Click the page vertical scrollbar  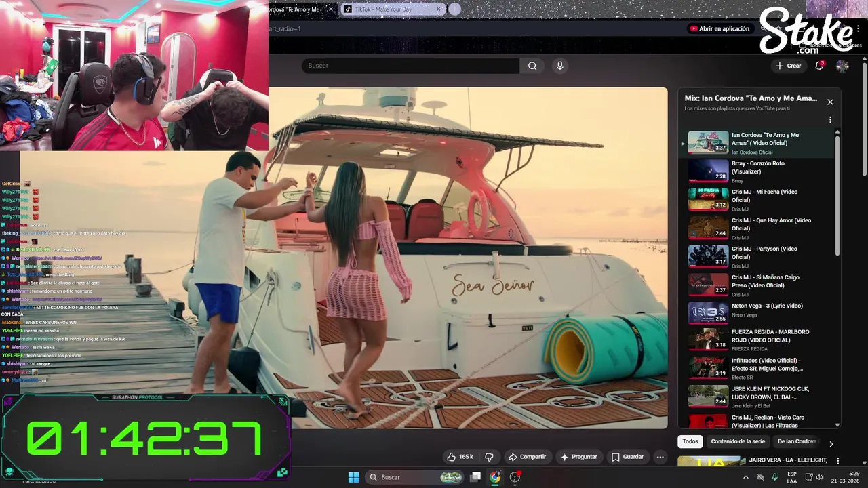[x=865, y=119]
